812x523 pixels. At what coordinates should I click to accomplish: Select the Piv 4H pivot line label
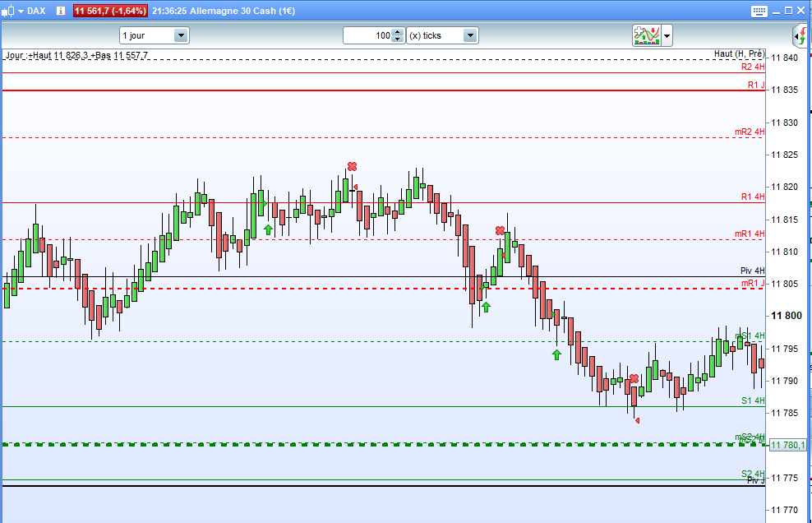point(753,271)
